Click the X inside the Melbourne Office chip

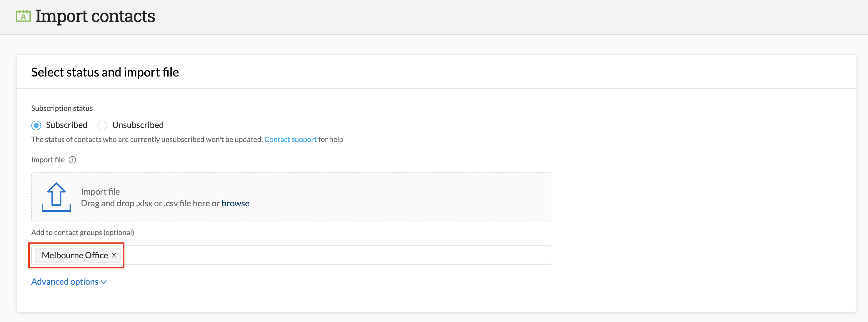(114, 255)
